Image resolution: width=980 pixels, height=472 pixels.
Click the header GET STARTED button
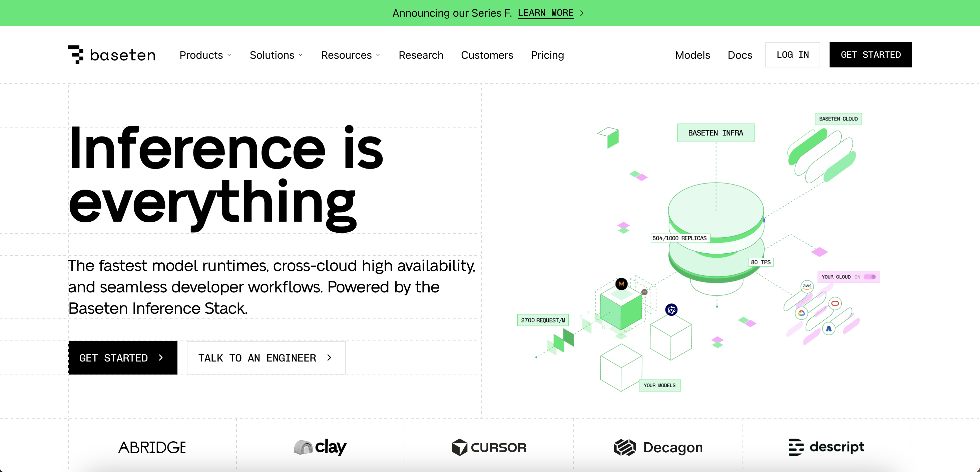pos(871,55)
